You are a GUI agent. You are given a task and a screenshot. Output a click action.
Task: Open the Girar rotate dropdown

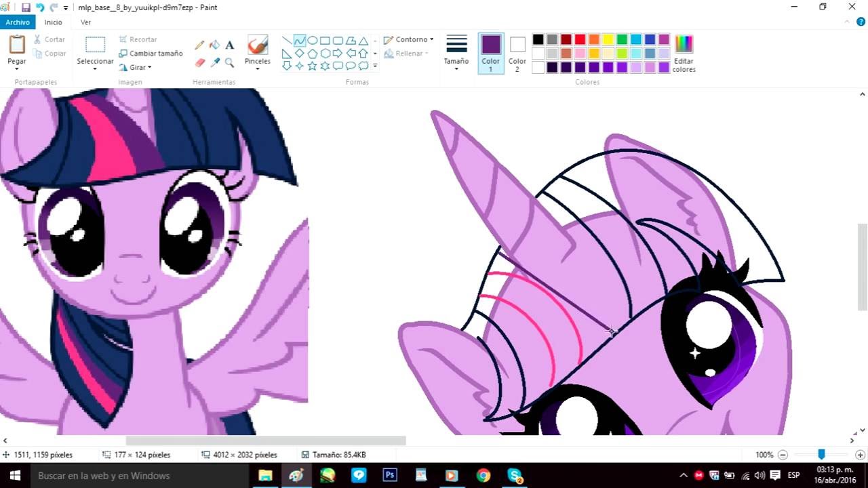[135, 67]
